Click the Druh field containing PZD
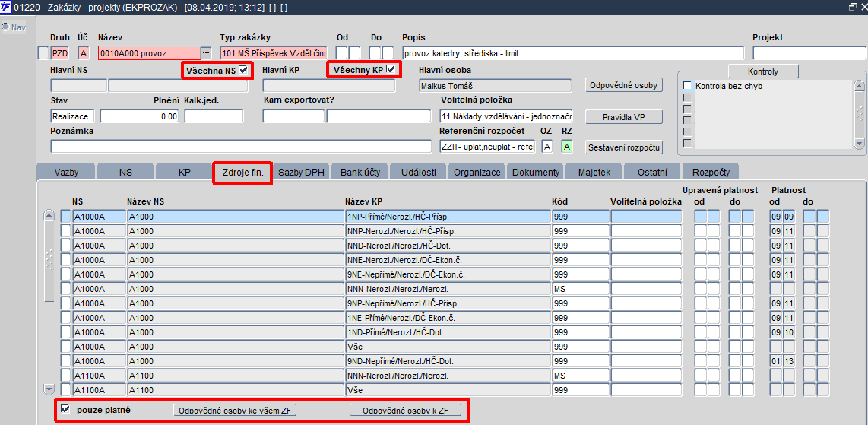Screen dimensions: 868x425 59,53
